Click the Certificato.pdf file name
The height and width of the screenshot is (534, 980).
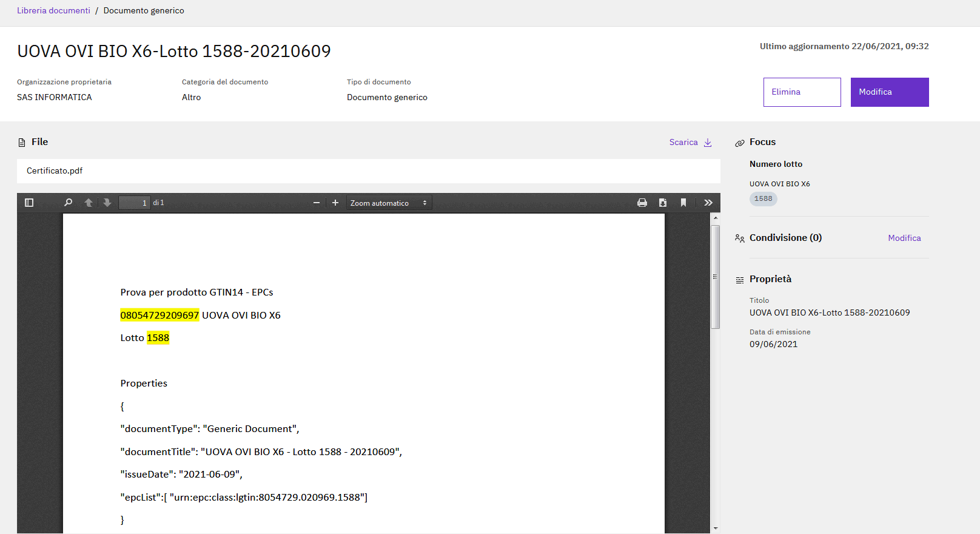[x=55, y=171]
